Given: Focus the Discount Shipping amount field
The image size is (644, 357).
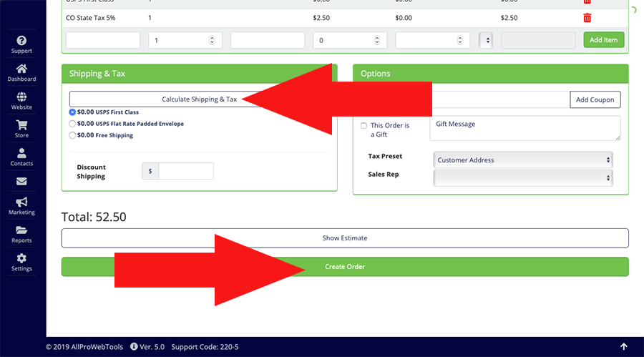Looking at the screenshot, I should click(x=186, y=171).
